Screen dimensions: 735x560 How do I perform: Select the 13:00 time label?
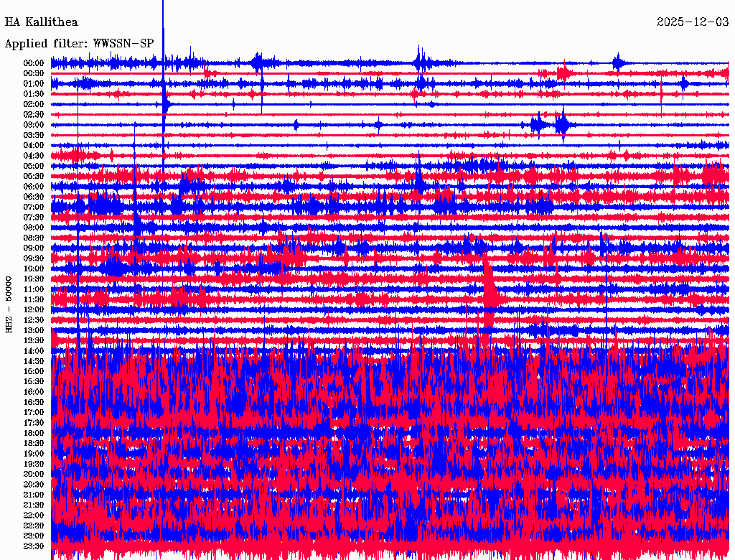[34, 330]
